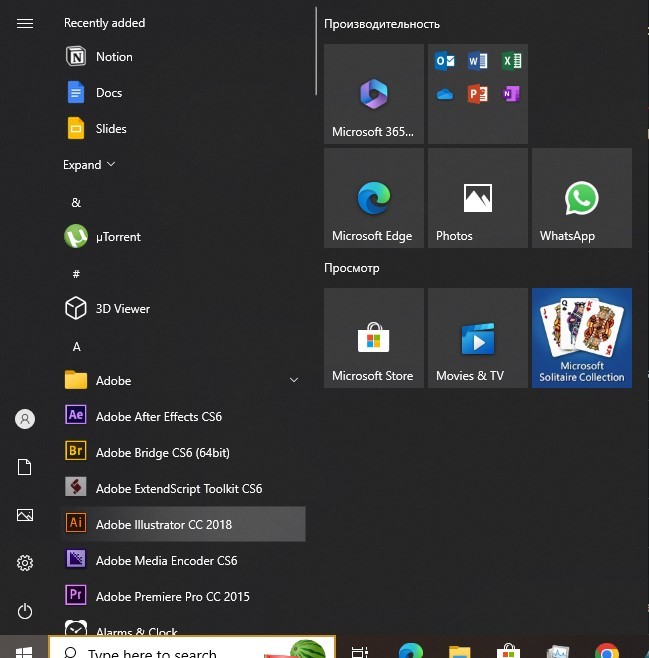Launch µTorrent from the app list
This screenshot has width=649, height=658.
pos(183,237)
